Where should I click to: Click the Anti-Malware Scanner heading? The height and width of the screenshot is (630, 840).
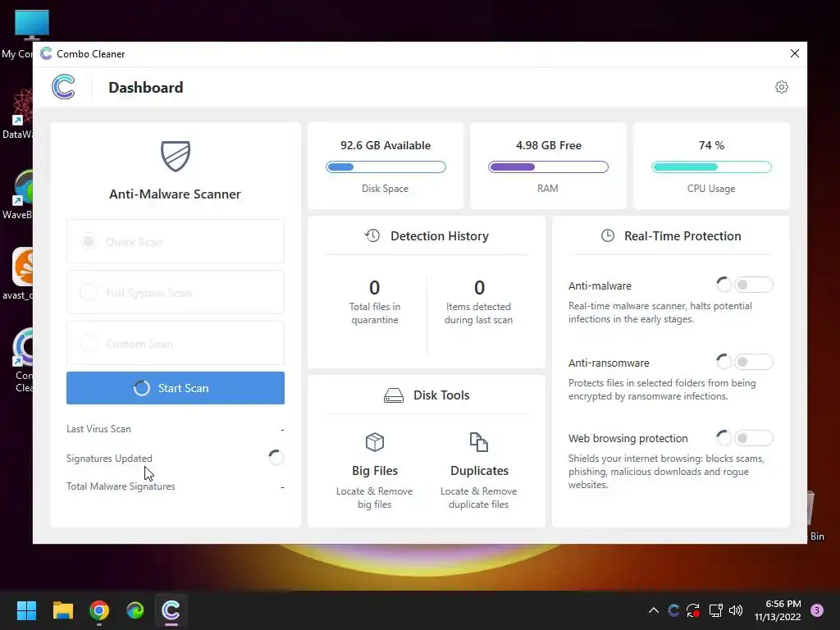(175, 194)
